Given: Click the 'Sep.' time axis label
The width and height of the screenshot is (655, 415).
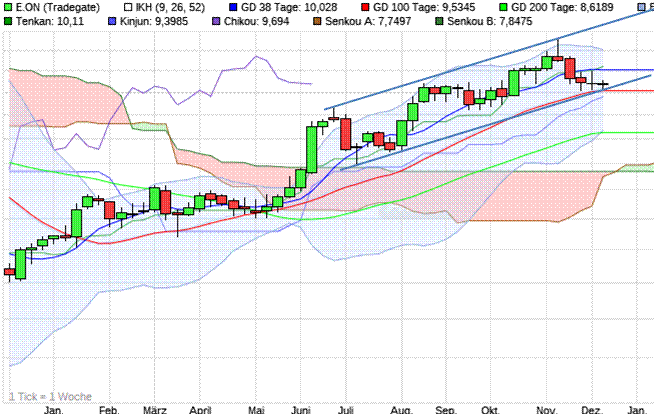Looking at the screenshot, I should tap(446, 410).
